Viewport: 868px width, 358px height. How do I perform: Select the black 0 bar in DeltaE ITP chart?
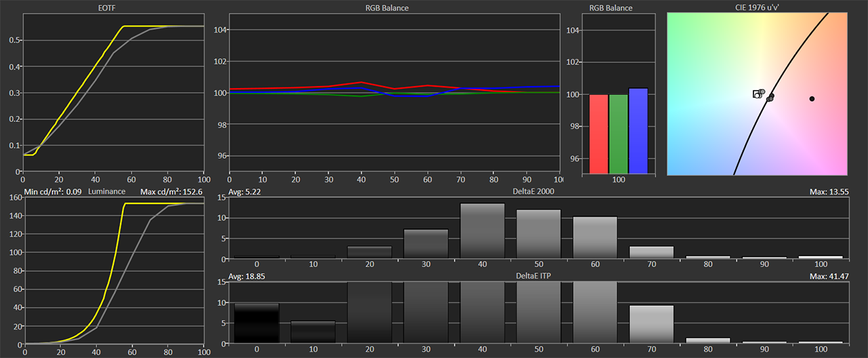256,323
